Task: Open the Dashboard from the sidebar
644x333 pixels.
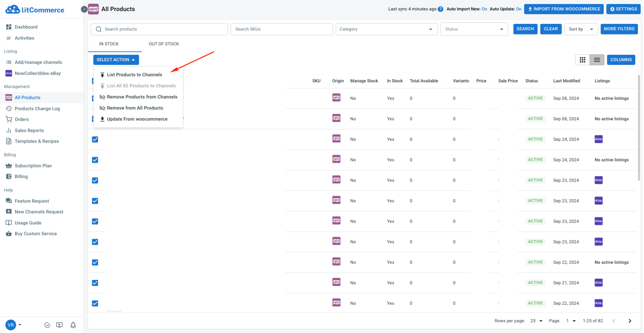Action: 26,27
